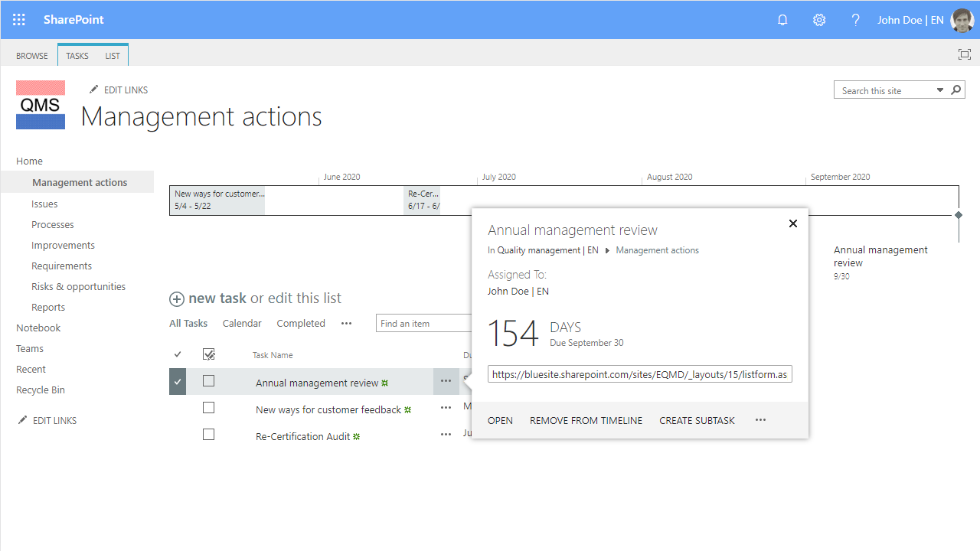Open the Help question mark icon
Image resolution: width=980 pixels, height=551 pixels.
[856, 20]
